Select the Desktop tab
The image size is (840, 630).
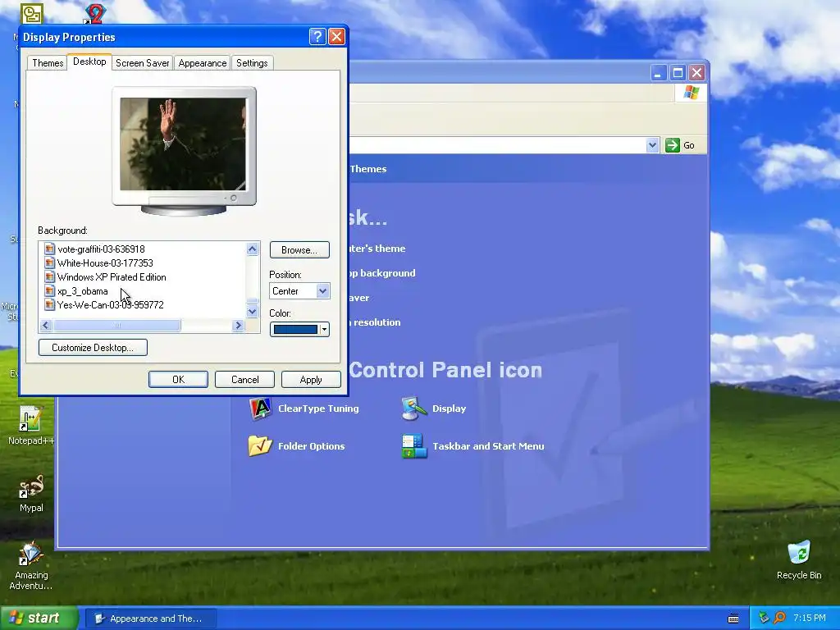pyautogui.click(x=89, y=62)
